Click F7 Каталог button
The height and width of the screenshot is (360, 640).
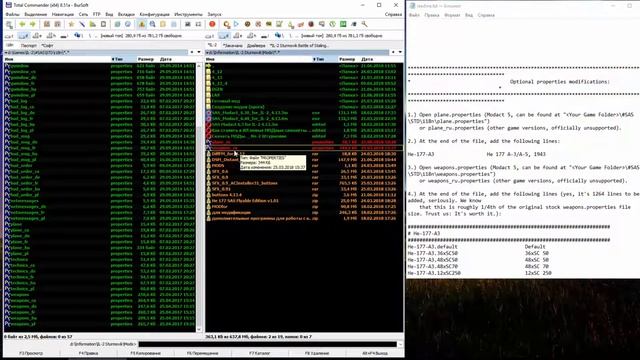260,353
